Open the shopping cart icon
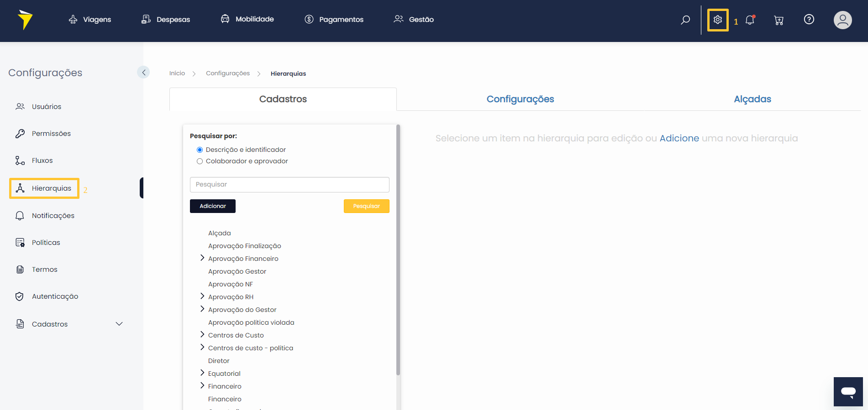 click(779, 20)
